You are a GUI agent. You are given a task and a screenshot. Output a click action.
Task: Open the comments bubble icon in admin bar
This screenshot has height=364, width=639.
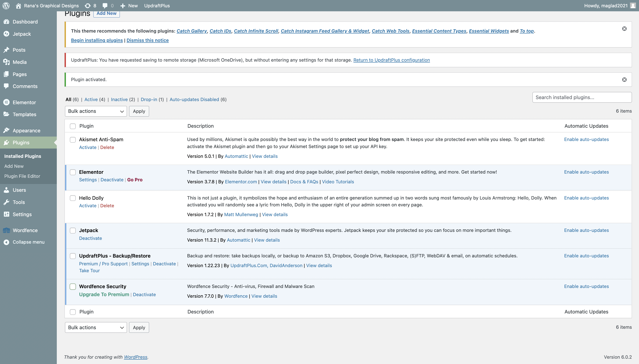tap(105, 6)
